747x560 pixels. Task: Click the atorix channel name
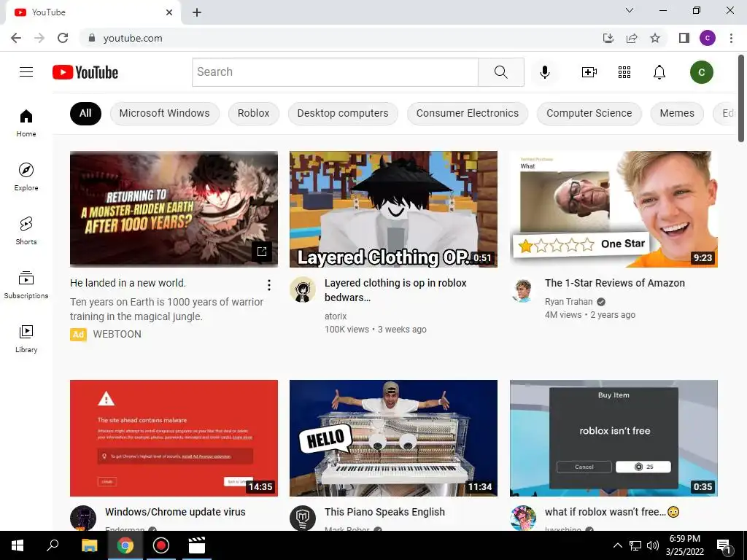point(336,316)
